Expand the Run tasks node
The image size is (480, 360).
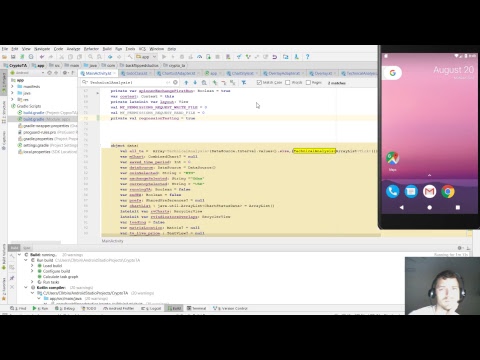tap(32, 282)
